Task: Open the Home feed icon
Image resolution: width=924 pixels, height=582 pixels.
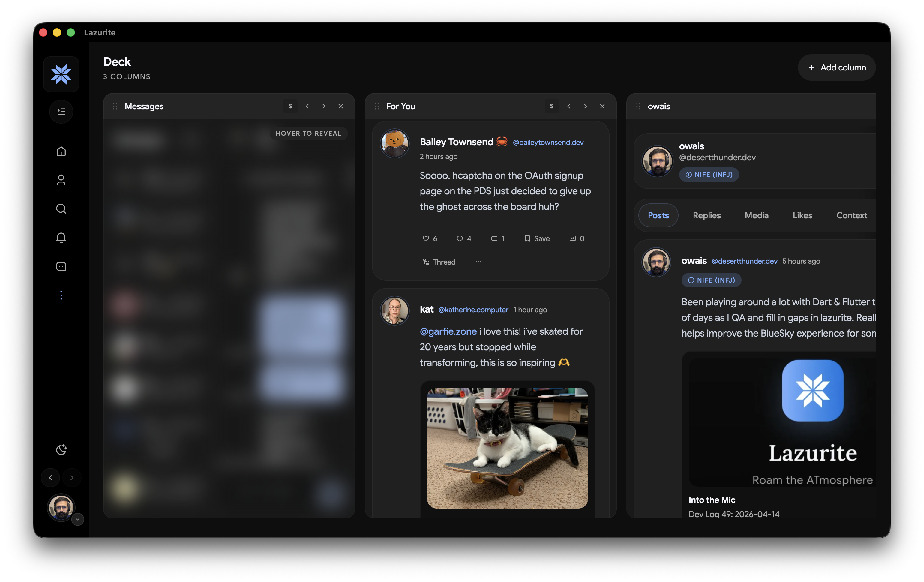Action: tap(61, 151)
